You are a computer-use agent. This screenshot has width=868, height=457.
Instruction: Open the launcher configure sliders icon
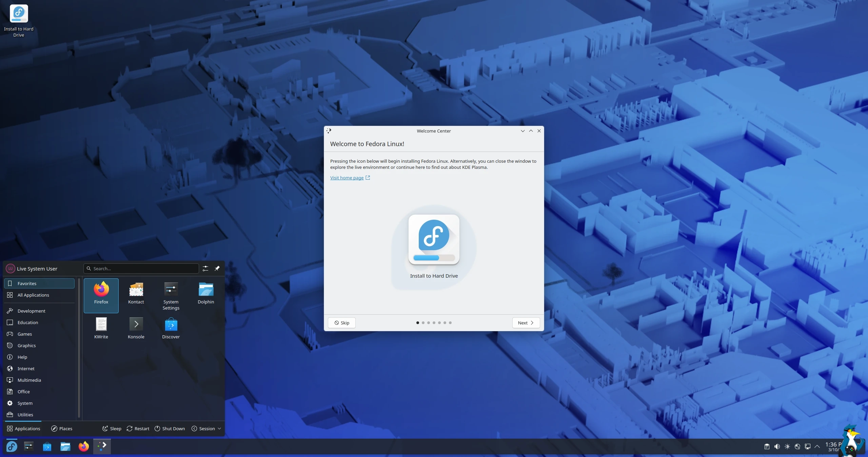pos(205,269)
